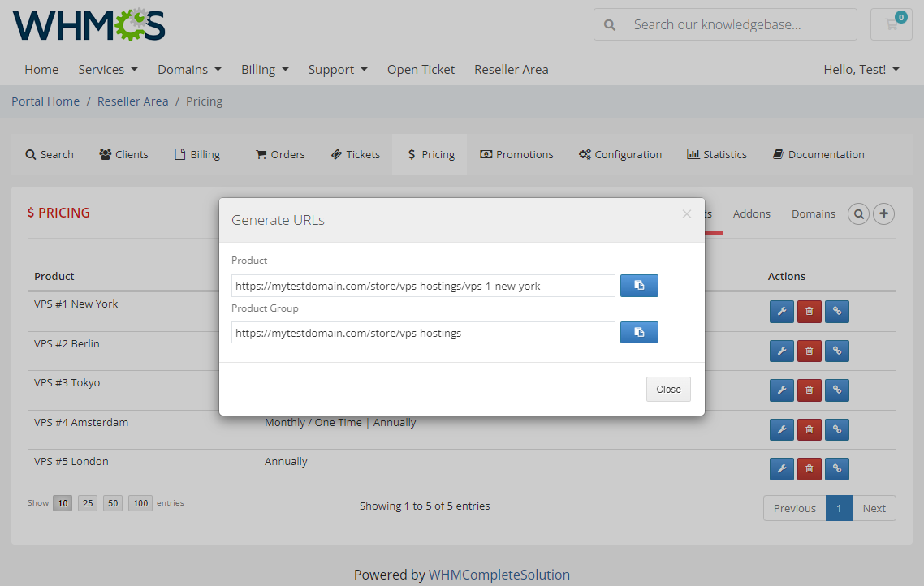Edit pricing for VPS #4 Amsterdam
The height and width of the screenshot is (586, 924).
tap(781, 429)
